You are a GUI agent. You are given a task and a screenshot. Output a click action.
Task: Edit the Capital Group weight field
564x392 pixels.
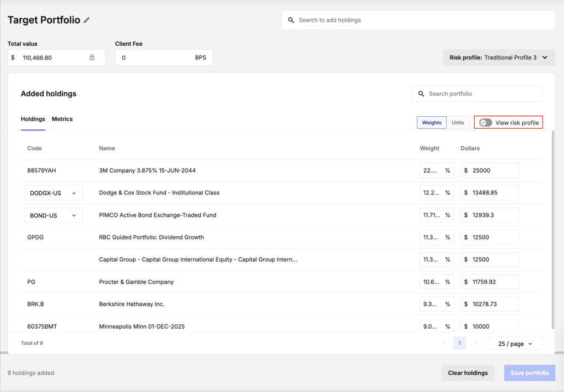coord(437,260)
